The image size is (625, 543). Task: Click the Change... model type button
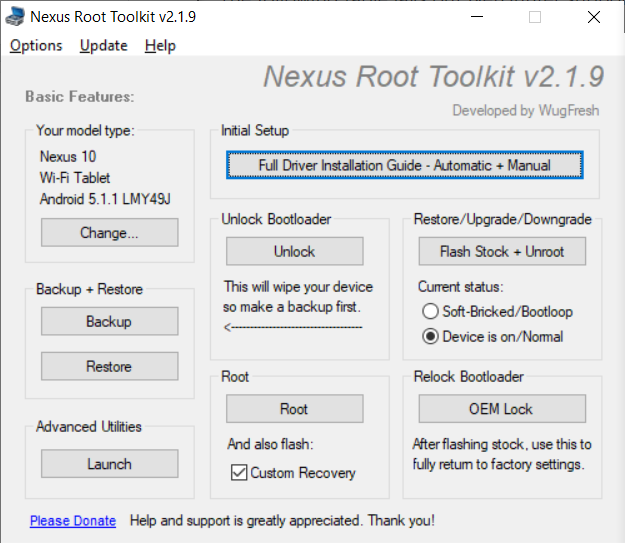(x=110, y=232)
